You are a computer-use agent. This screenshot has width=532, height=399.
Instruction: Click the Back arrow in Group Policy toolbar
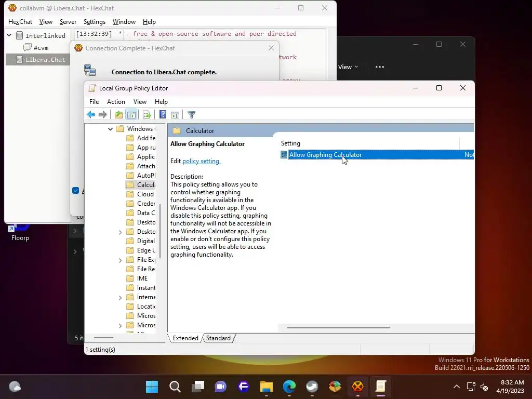(x=91, y=115)
